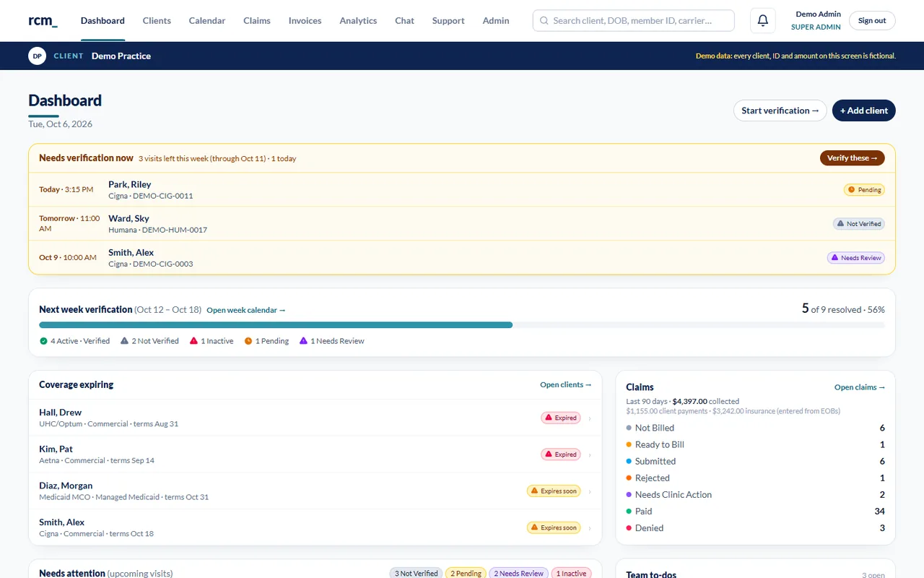Click the Needs Clinic Action claims row
The width and height of the screenshot is (924, 578).
pyautogui.click(x=755, y=494)
